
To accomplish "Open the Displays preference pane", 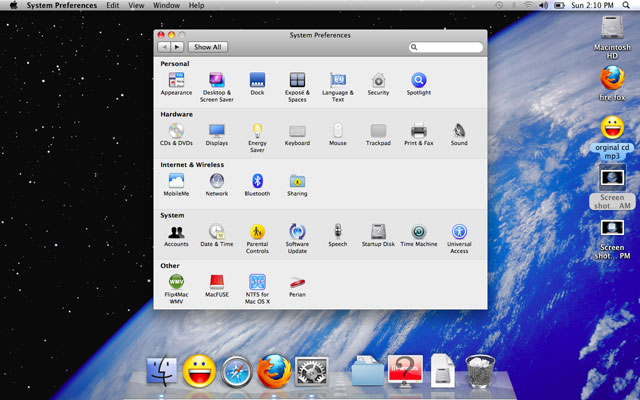I will tap(217, 134).
